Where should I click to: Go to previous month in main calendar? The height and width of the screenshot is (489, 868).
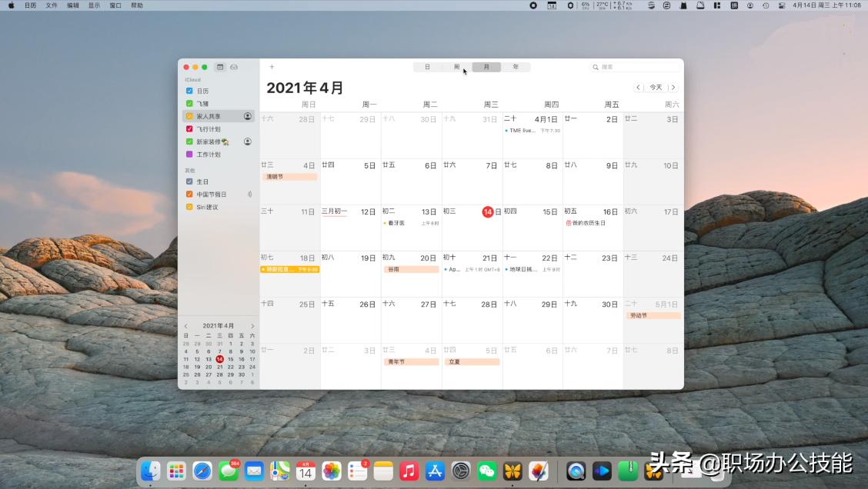pos(638,88)
